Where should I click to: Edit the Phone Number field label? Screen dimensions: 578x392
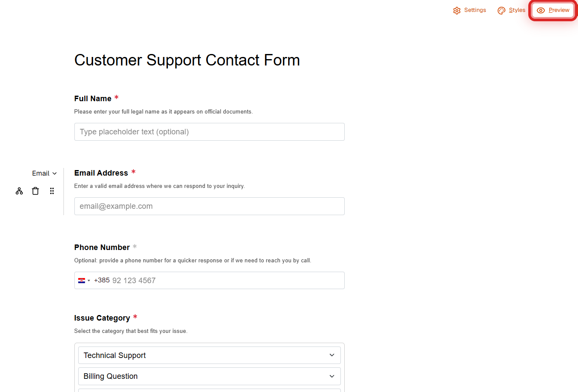point(102,247)
